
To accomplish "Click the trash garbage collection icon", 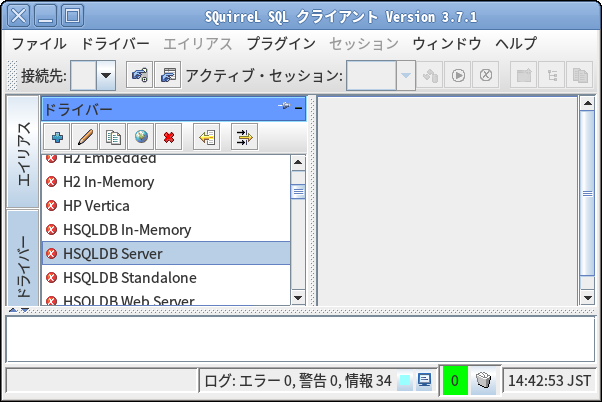I will 483,380.
